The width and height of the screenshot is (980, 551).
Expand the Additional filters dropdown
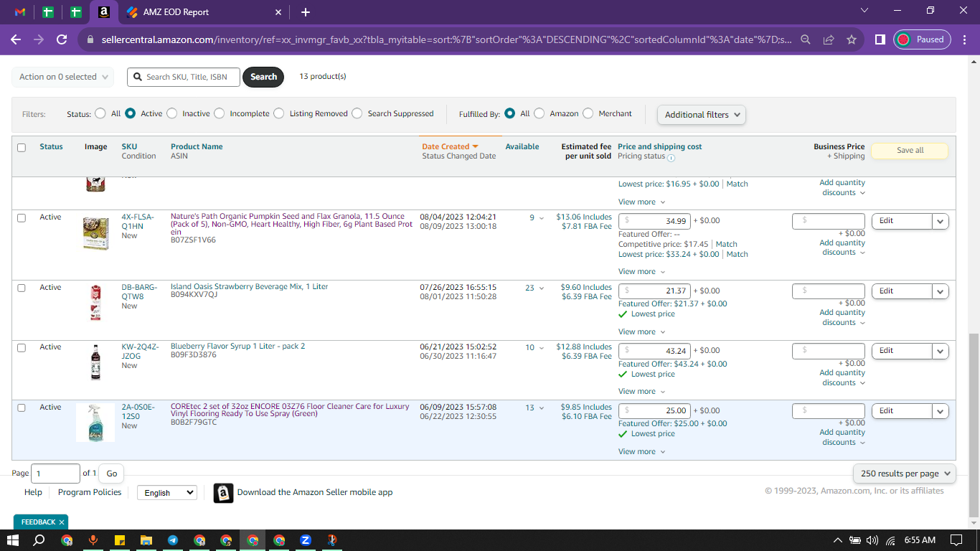pos(701,115)
